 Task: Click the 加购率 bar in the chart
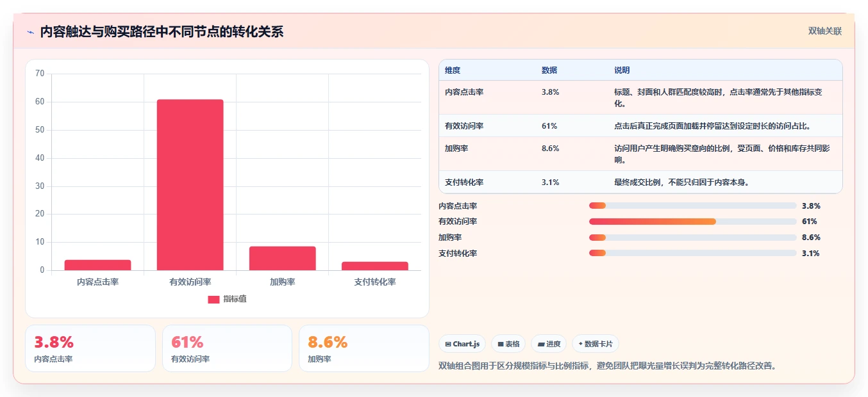coord(283,258)
